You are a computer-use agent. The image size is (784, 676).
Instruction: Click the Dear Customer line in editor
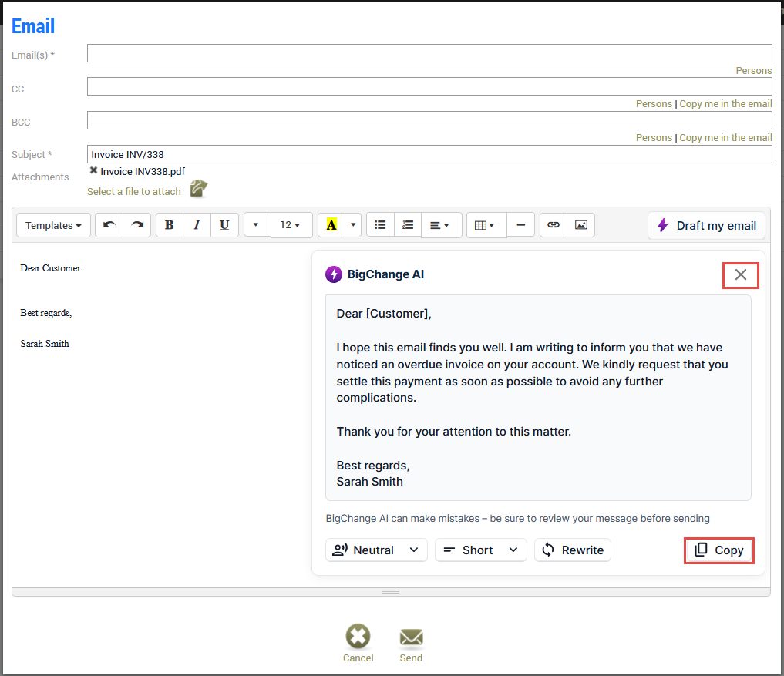51,268
